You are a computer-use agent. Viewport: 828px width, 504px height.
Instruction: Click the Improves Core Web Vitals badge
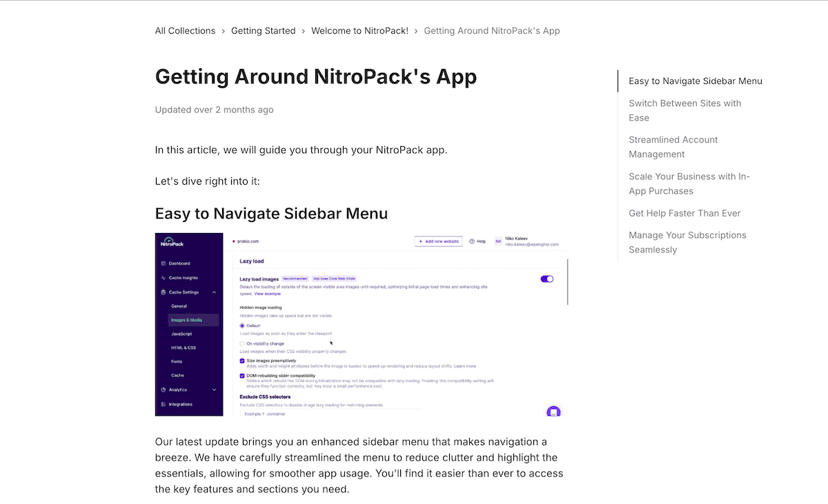click(x=335, y=279)
